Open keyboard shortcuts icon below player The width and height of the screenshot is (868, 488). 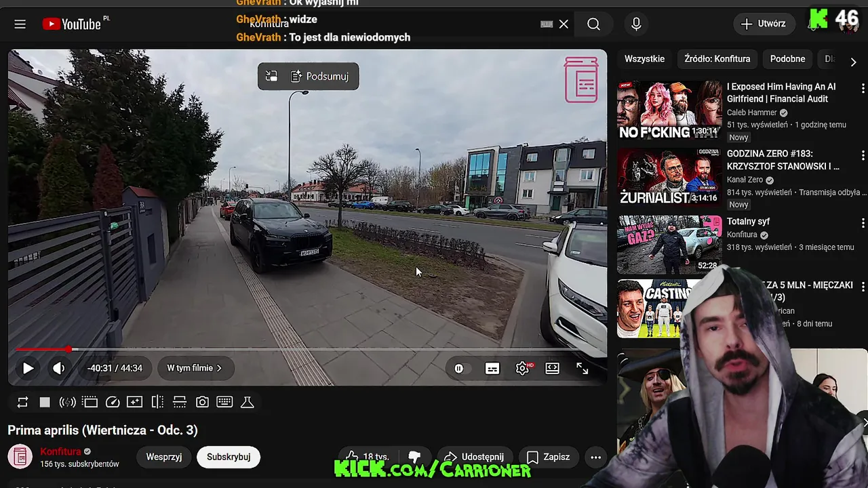tap(224, 402)
